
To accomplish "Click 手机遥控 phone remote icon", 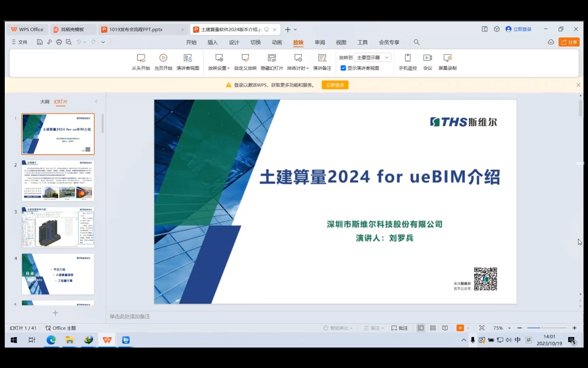I will [x=408, y=58].
